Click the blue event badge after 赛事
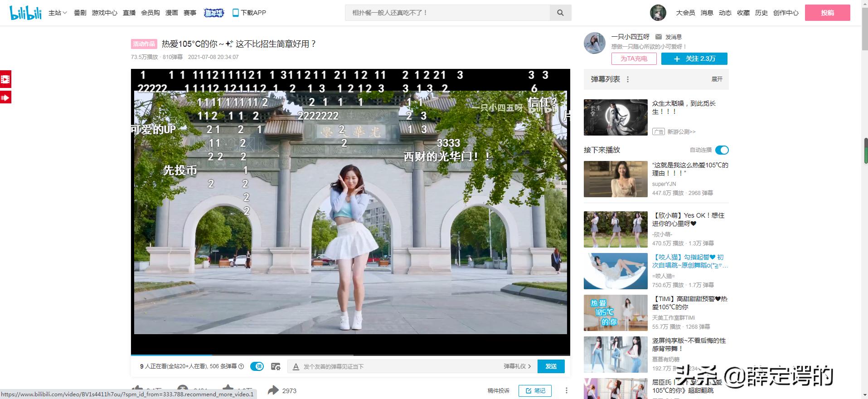868x399 pixels. point(214,13)
